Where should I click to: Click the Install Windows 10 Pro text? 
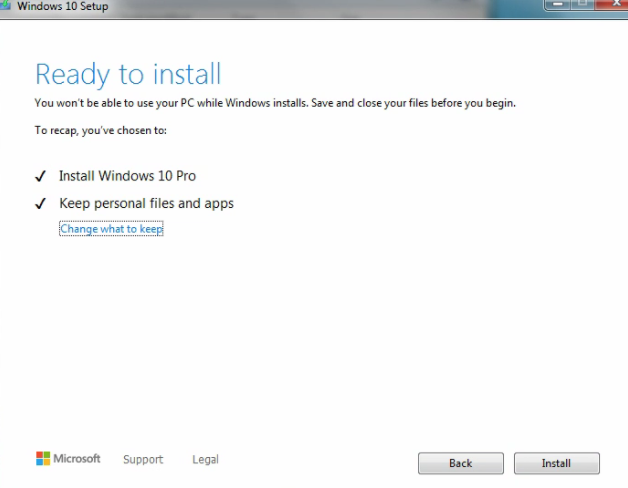tap(127, 176)
